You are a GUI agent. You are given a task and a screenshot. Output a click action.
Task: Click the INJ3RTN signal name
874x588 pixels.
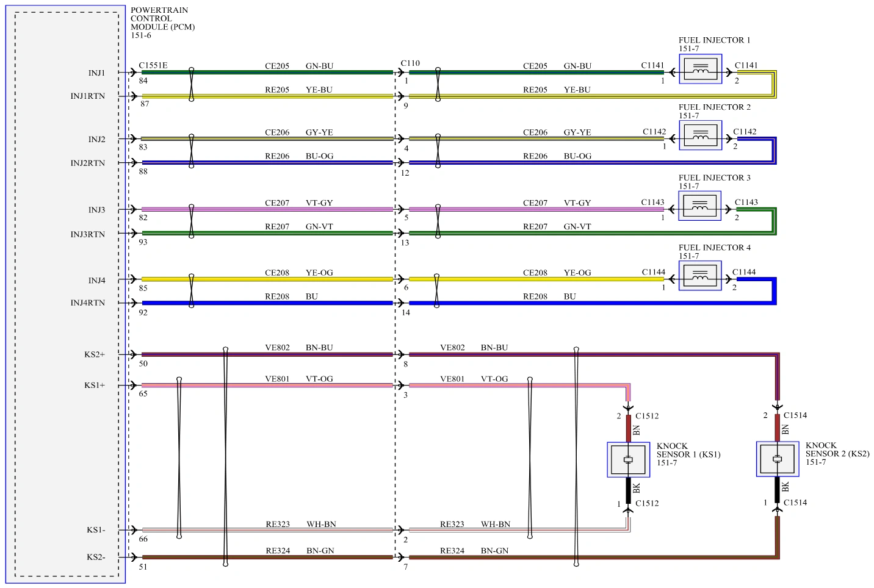[x=87, y=234]
